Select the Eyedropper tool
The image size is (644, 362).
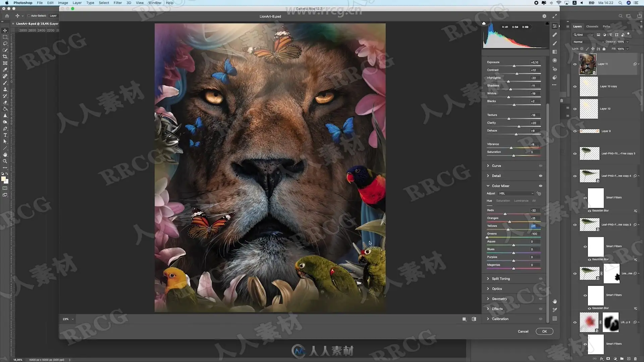(5, 70)
